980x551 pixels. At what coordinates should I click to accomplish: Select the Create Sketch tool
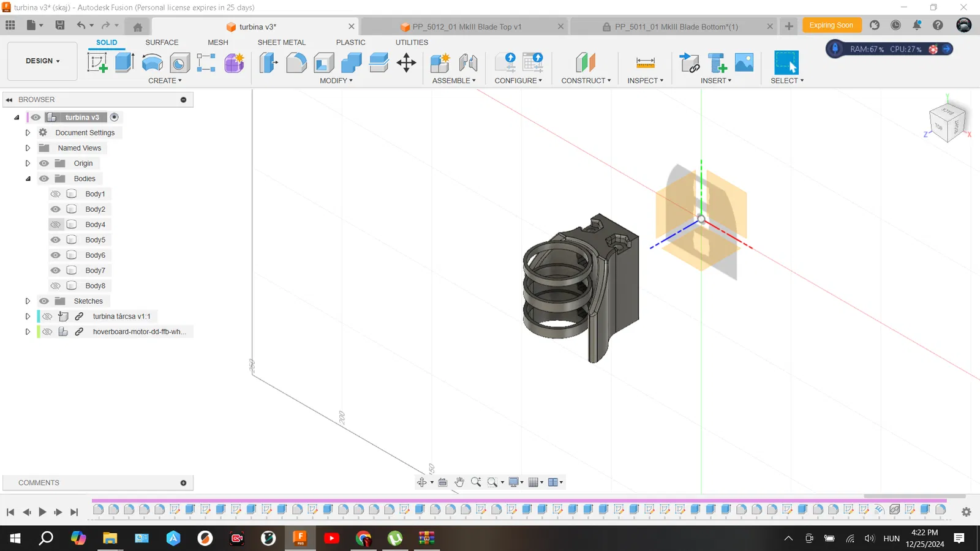pos(97,62)
